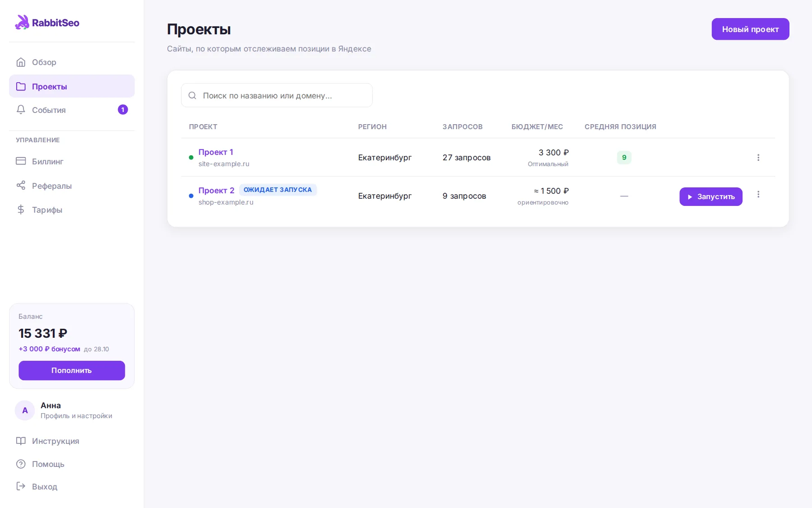The width and height of the screenshot is (812, 508).
Task: Click the 9 запросов cell
Action: click(464, 196)
